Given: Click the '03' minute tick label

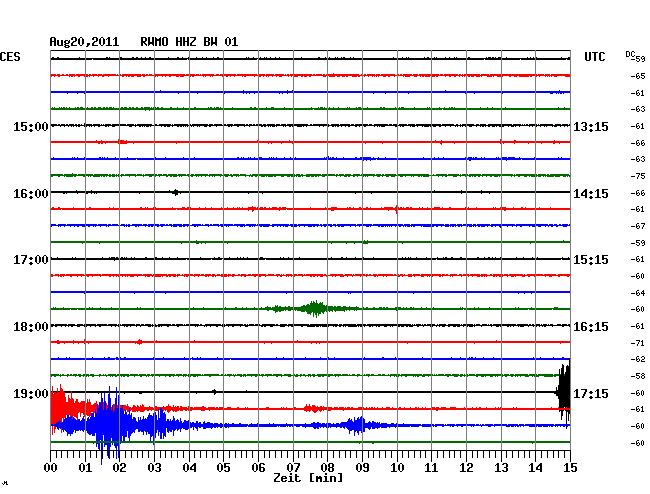Looking at the screenshot, I should click(x=154, y=467).
